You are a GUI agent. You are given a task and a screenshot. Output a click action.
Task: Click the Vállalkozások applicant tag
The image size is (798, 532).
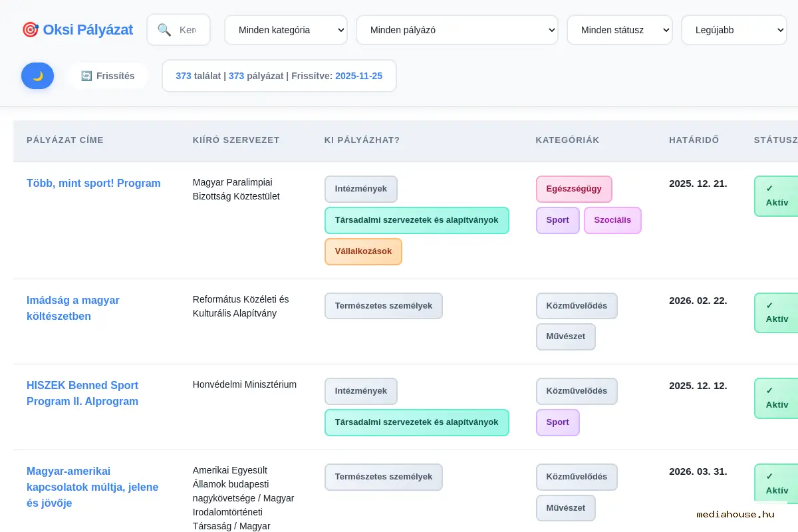363,251
